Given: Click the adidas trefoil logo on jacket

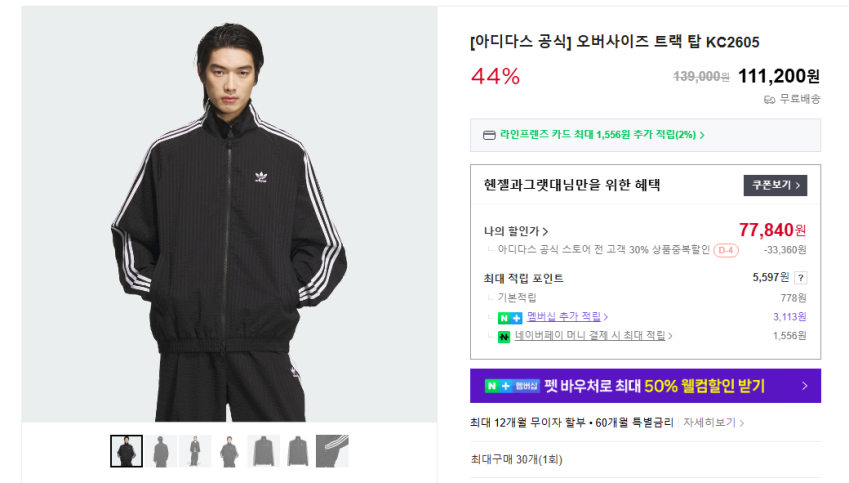Looking at the screenshot, I should pos(258,179).
